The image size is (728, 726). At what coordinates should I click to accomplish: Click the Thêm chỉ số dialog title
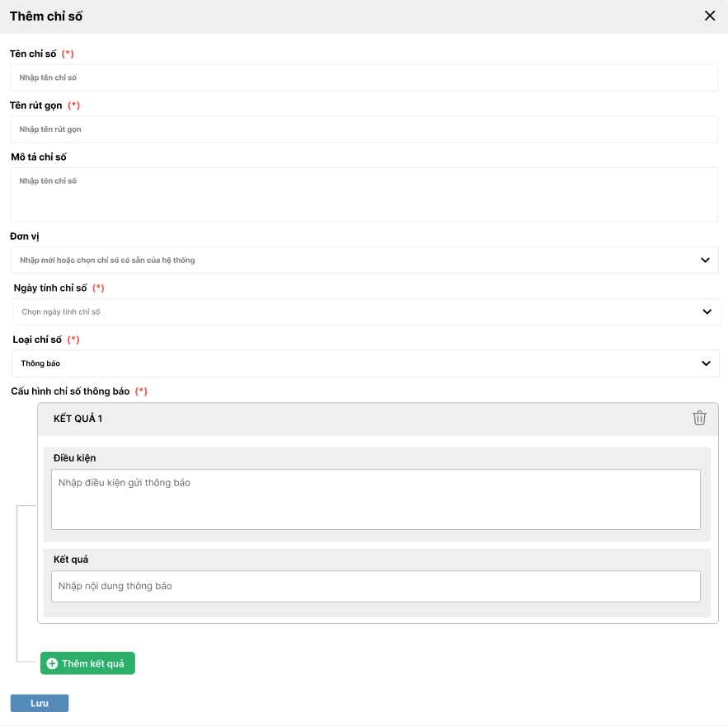coord(46,16)
